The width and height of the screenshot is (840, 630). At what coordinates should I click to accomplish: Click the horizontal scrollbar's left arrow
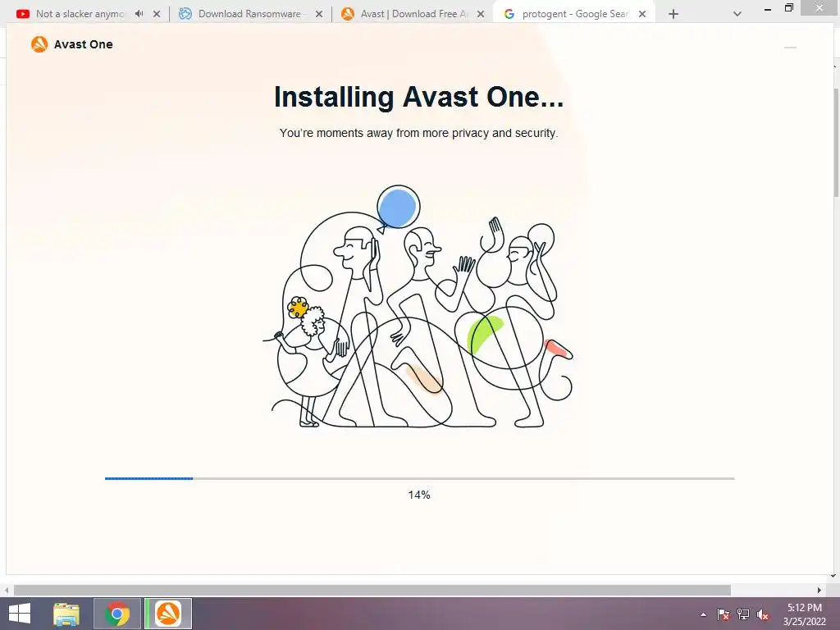point(6,590)
